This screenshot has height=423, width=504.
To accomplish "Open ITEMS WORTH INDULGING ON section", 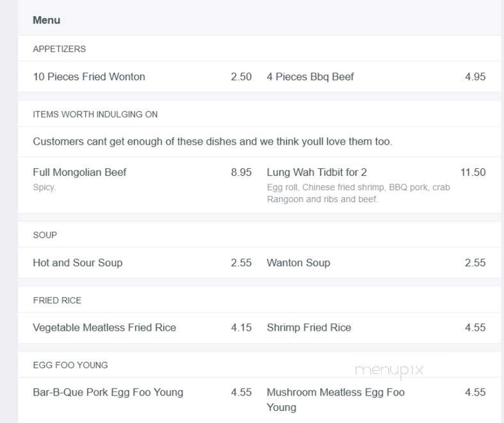I will 95,115.
